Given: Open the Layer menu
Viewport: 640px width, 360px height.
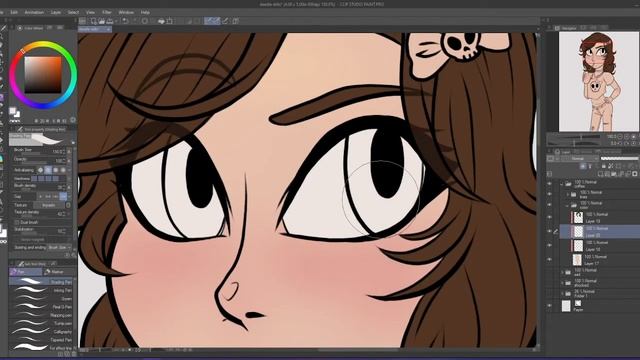Looking at the screenshot, I should click(x=56, y=12).
